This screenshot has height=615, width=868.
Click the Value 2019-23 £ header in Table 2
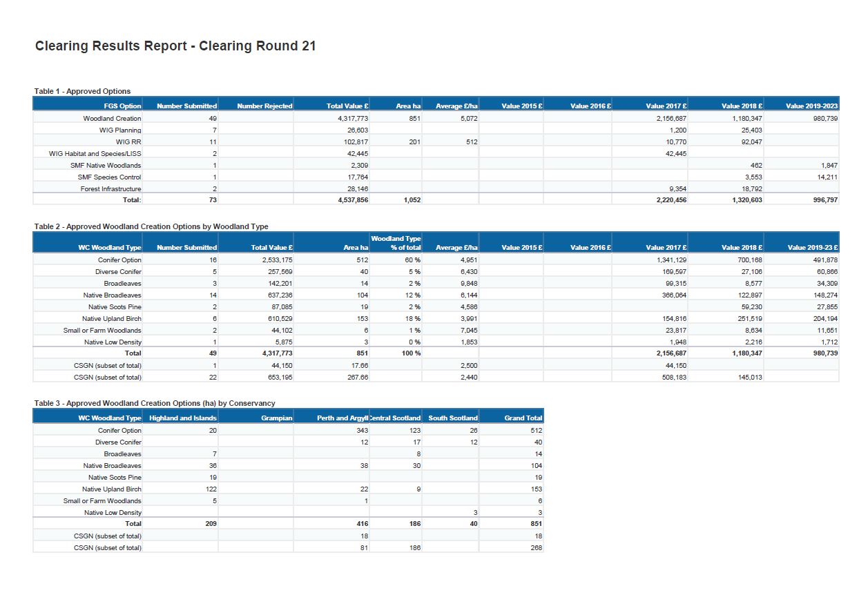tap(812, 248)
